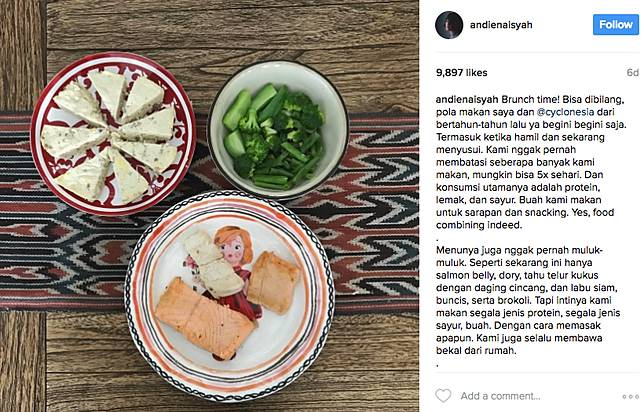The image size is (644, 412).
Task: Click the green bowl of broccoli in the photo
Action: [278, 130]
